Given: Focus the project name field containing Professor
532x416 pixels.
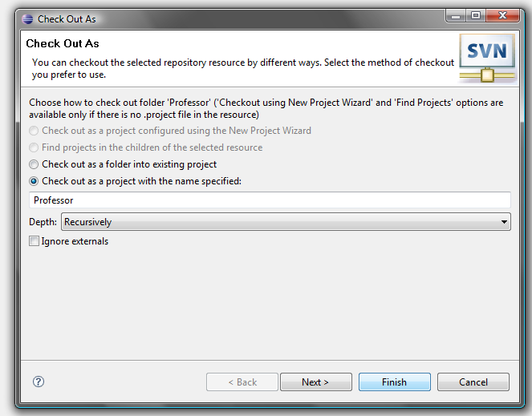Looking at the screenshot, I should (x=270, y=200).
